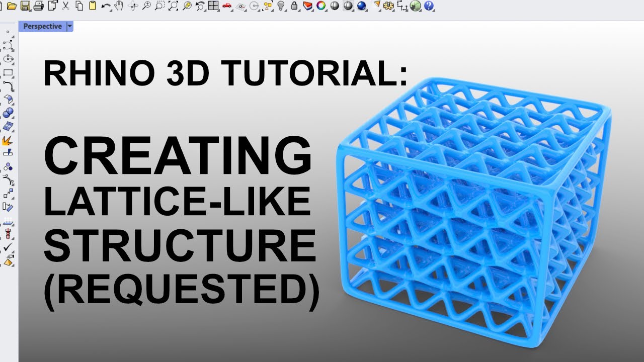
Task: Click Zoom Selected icon
Action: [186, 6]
